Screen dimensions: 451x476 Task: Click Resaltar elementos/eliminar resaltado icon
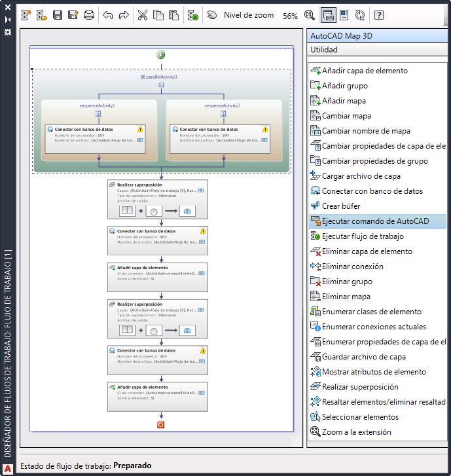[x=316, y=401]
